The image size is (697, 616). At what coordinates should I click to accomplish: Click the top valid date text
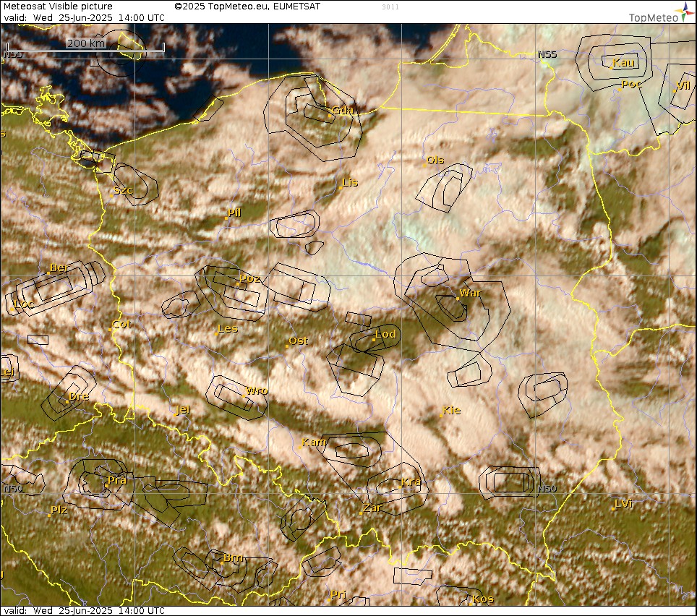(85, 18)
